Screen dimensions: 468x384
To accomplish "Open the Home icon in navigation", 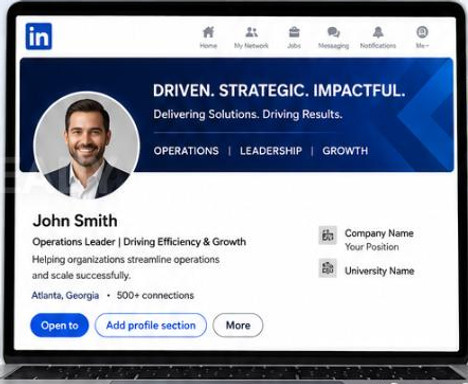I will tap(208, 32).
